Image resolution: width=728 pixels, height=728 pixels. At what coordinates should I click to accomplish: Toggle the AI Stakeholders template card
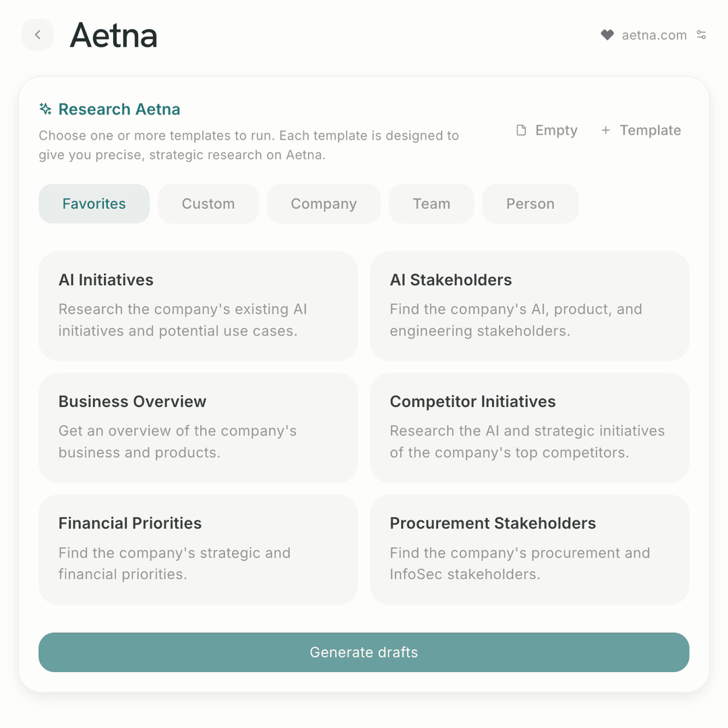(529, 306)
